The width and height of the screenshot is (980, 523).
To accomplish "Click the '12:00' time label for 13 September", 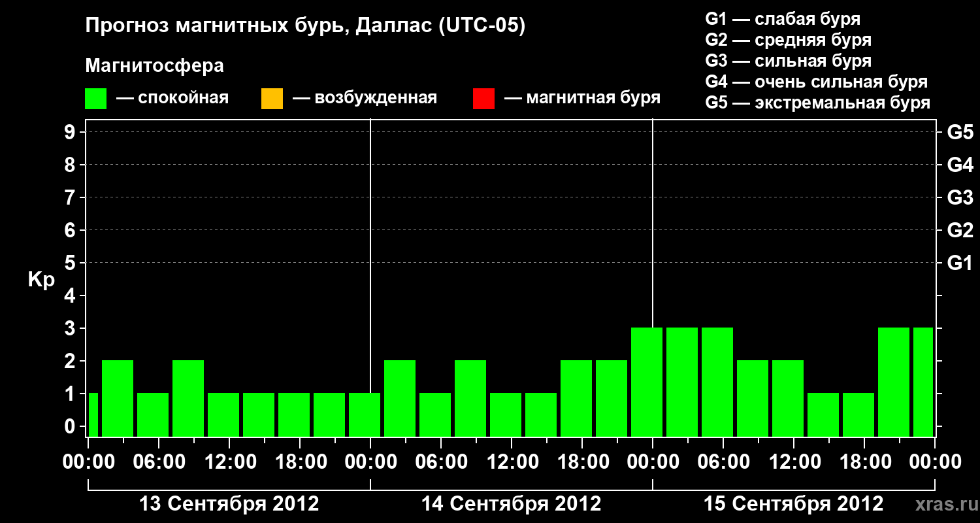I will pos(229,462).
